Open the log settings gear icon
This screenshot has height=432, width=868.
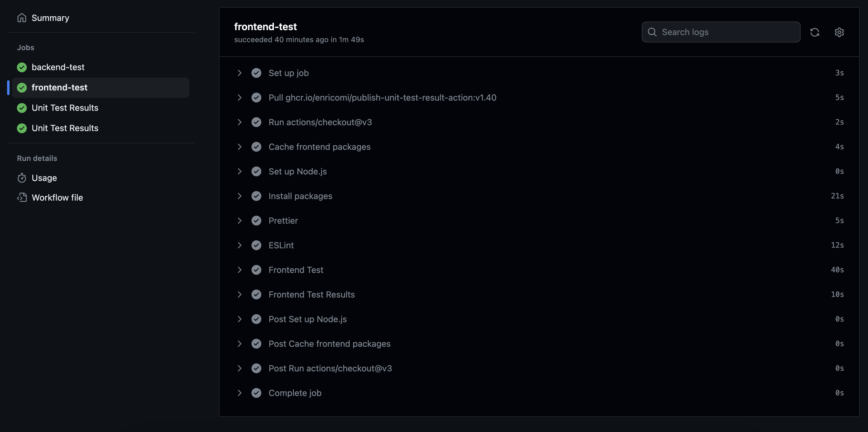point(839,32)
